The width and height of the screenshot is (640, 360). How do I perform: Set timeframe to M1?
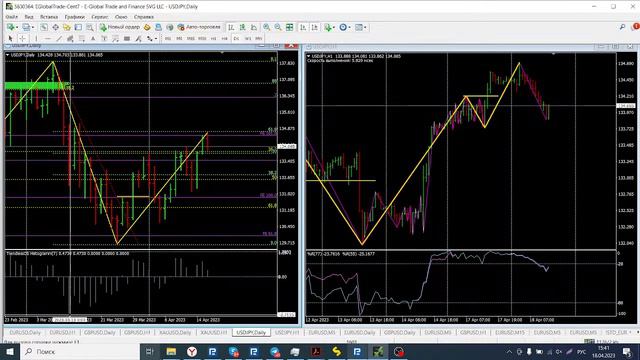(168, 38)
